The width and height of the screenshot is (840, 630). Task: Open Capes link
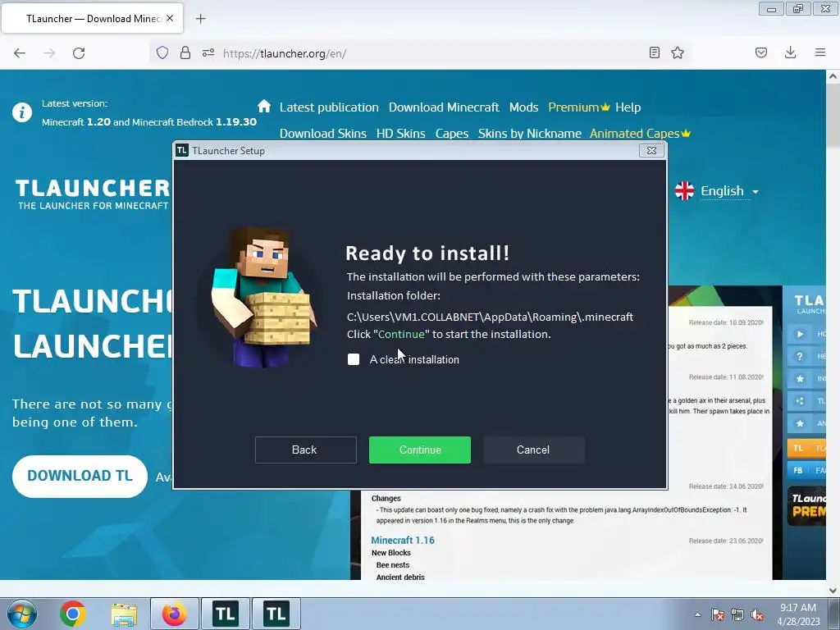[x=452, y=134]
